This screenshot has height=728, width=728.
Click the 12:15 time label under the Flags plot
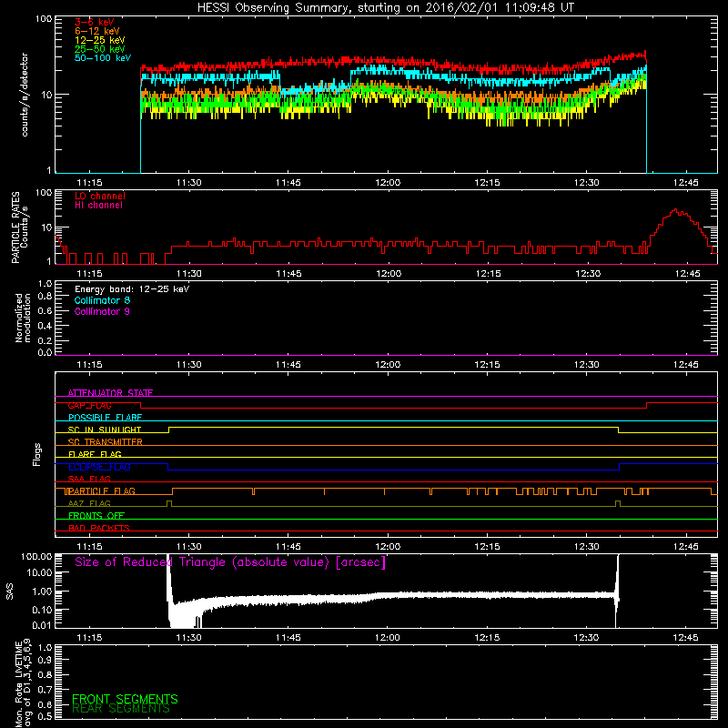pyautogui.click(x=487, y=547)
